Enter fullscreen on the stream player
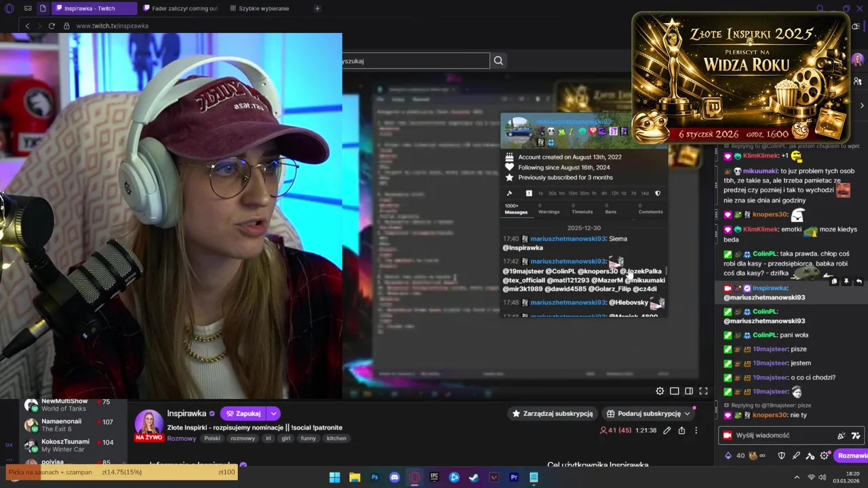 click(703, 391)
